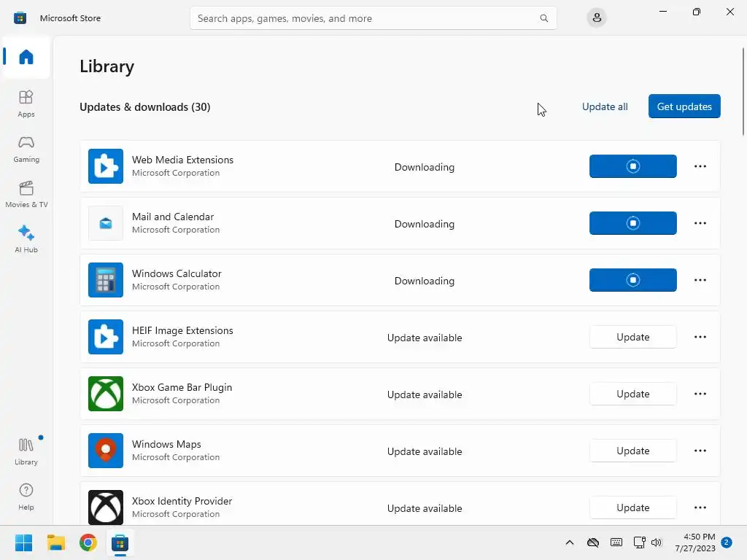The width and height of the screenshot is (747, 560).
Task: Launch Google Chrome from taskbar
Action: point(88,542)
